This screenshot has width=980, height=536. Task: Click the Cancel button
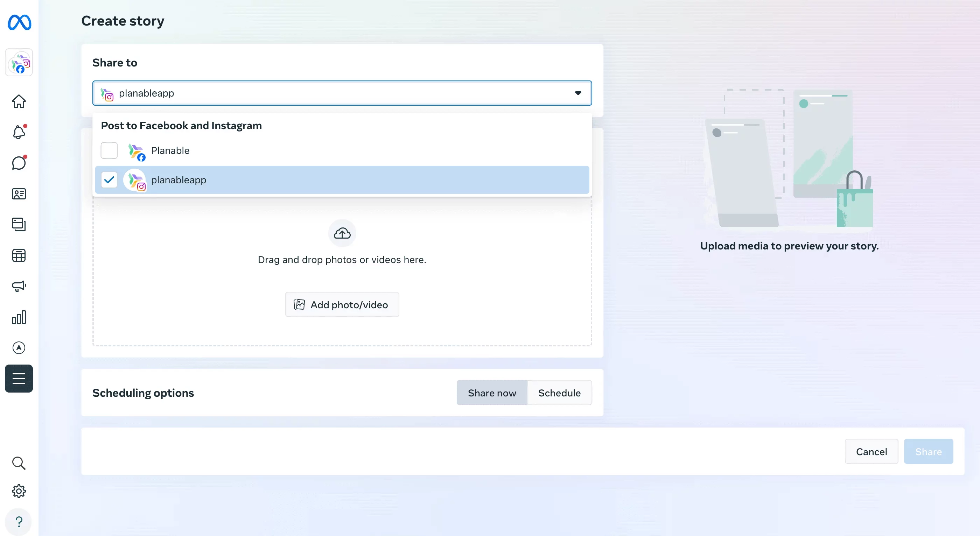[x=871, y=452]
